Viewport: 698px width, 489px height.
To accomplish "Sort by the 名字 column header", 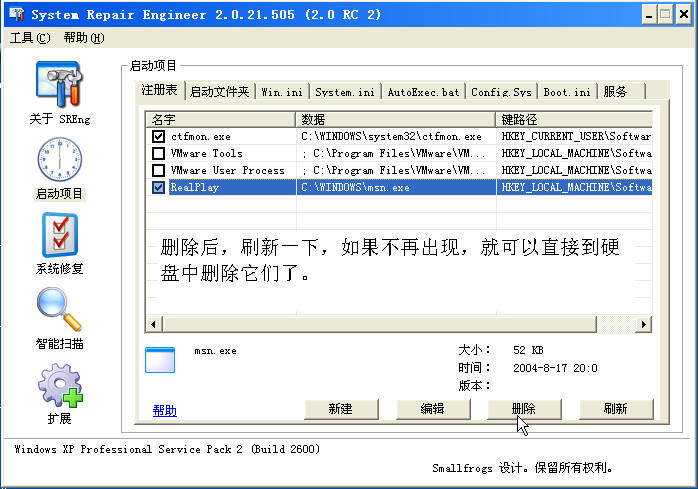I will pyautogui.click(x=220, y=119).
